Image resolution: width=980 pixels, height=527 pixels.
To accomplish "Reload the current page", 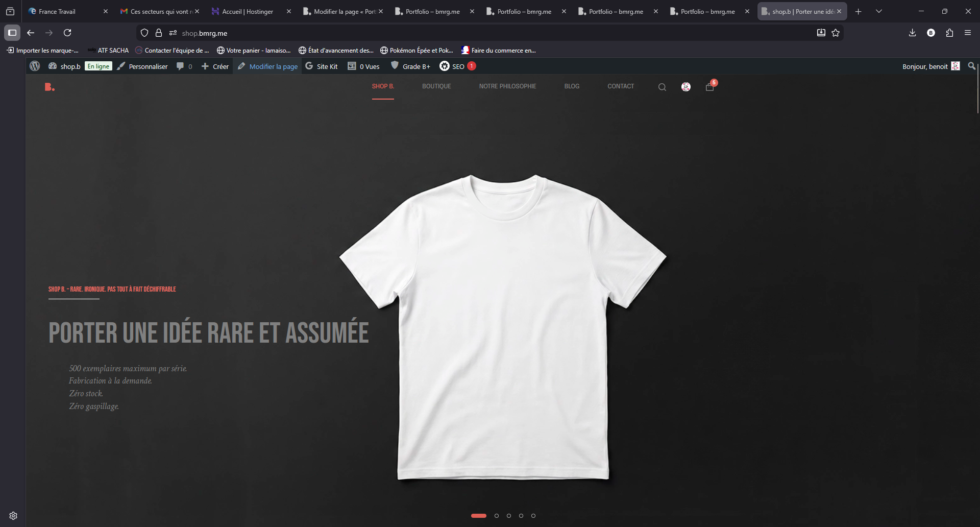I will coord(67,33).
